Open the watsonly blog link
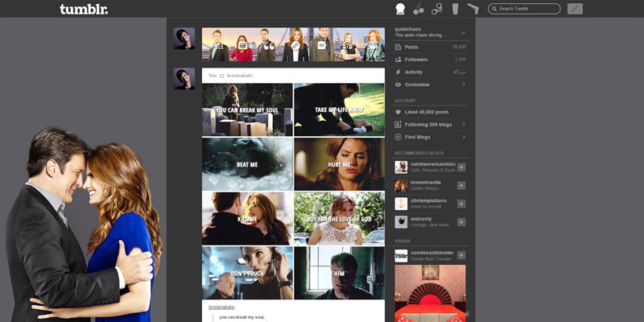This screenshot has width=644, height=322. 421,219
